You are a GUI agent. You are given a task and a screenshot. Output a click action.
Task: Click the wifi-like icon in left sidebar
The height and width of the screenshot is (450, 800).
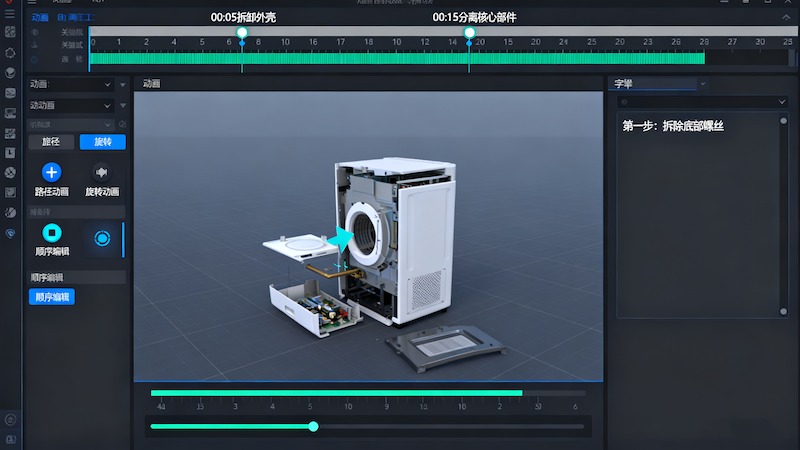click(x=10, y=233)
